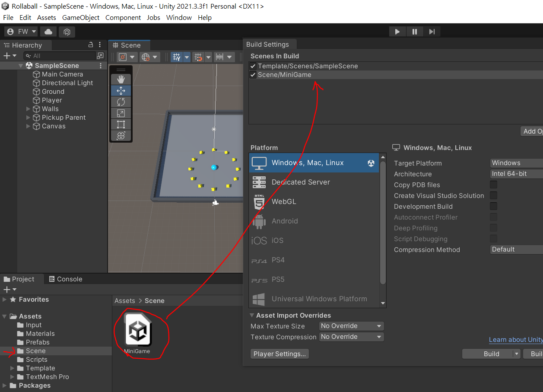Lock the Hierarchy panel

point(91,45)
